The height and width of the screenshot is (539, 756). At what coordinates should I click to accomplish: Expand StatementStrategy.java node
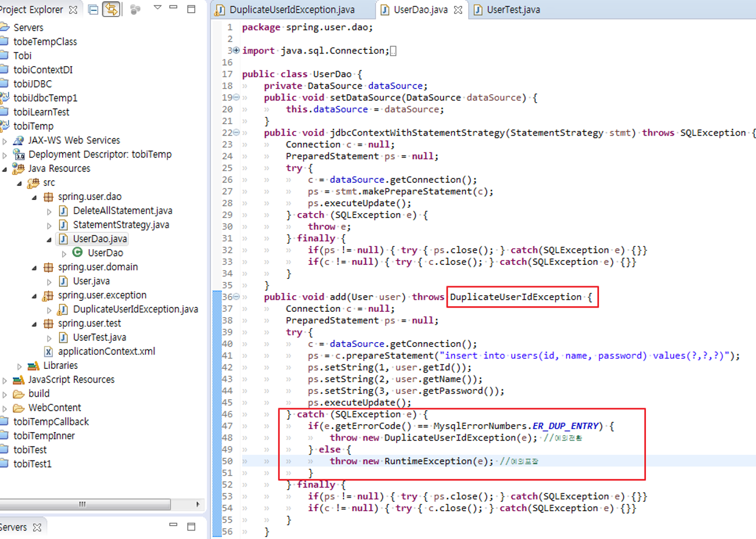point(49,225)
